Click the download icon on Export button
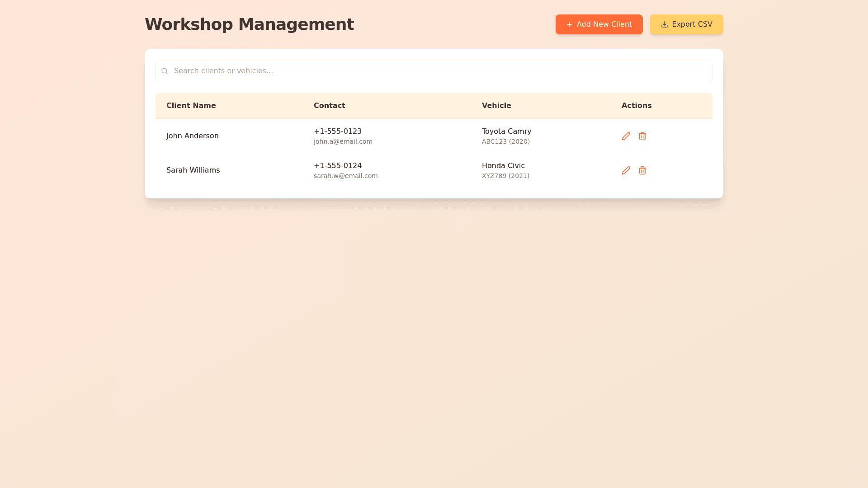 [664, 25]
